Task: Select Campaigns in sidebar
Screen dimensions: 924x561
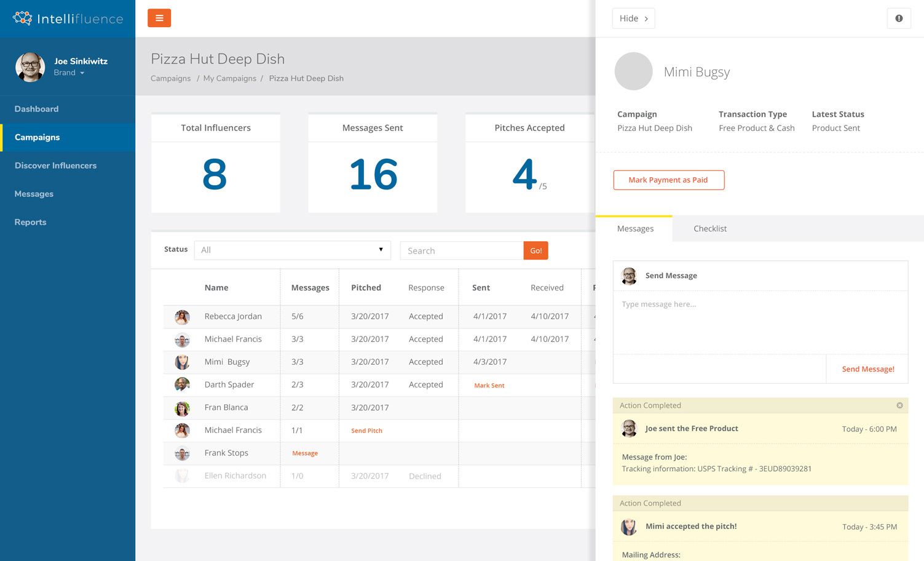Action: (x=68, y=137)
